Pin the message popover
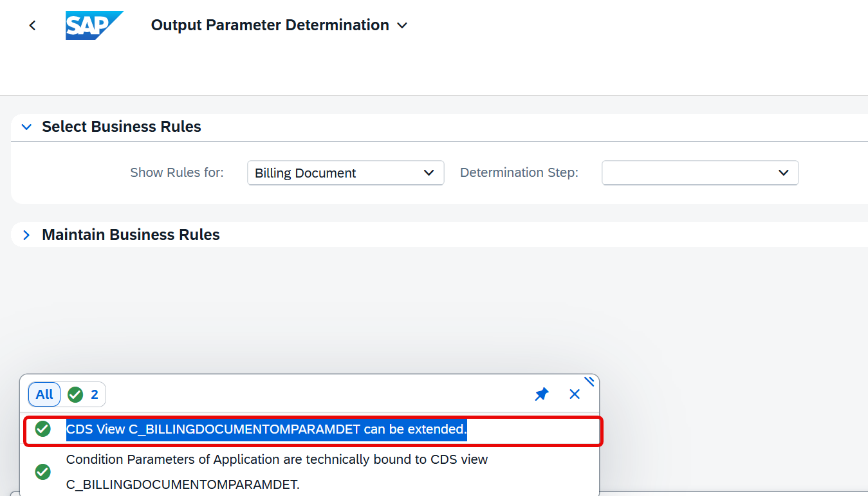This screenshot has width=868, height=496. (x=542, y=394)
